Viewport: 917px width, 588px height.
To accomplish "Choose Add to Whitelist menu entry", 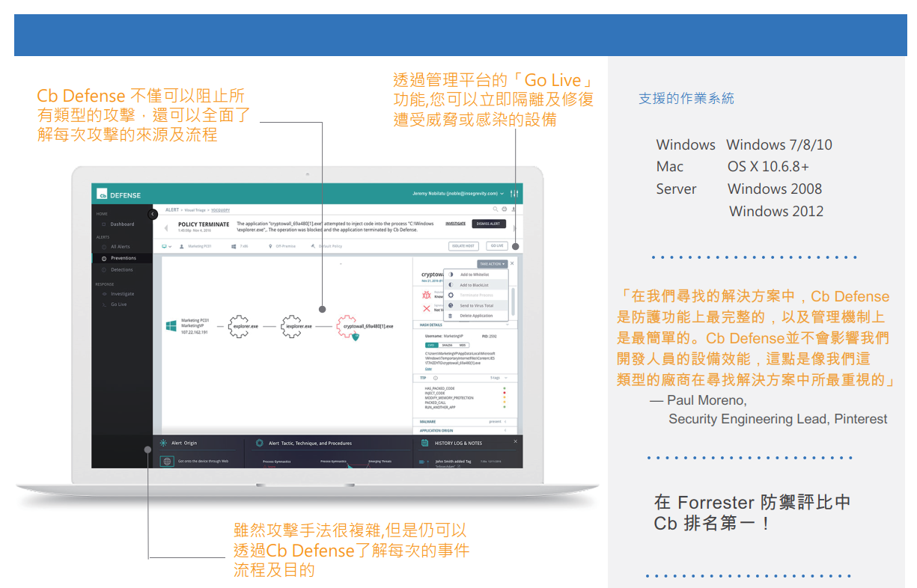I will 476,275.
